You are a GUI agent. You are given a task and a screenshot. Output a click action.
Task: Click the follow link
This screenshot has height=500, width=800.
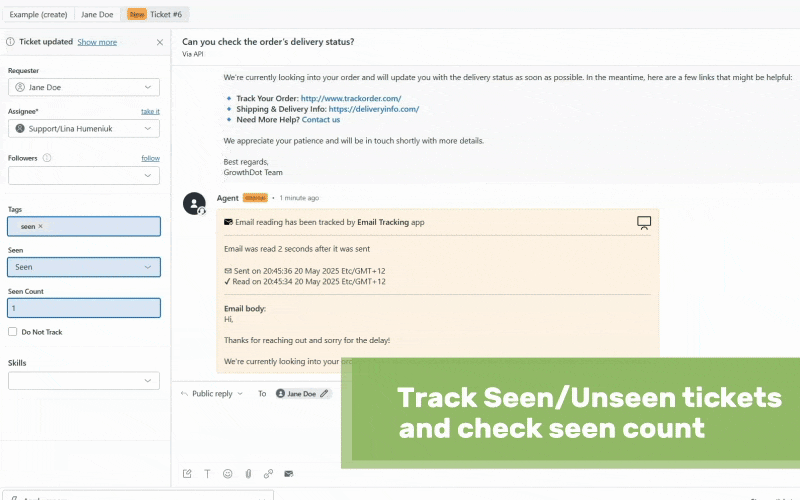click(x=151, y=158)
